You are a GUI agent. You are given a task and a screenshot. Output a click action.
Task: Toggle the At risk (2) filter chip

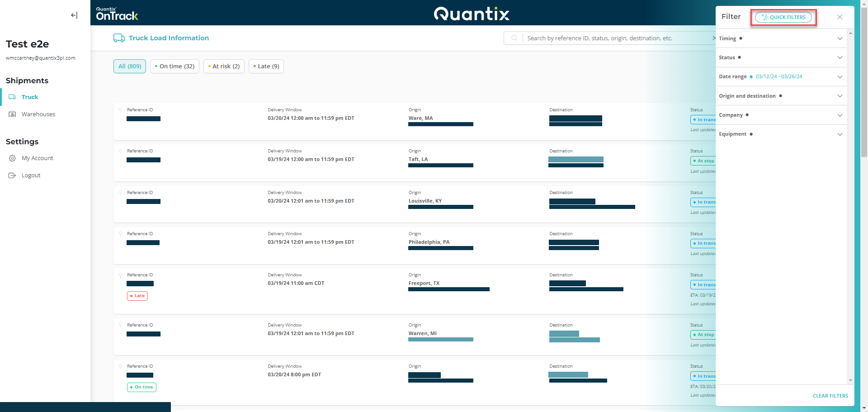(x=223, y=66)
